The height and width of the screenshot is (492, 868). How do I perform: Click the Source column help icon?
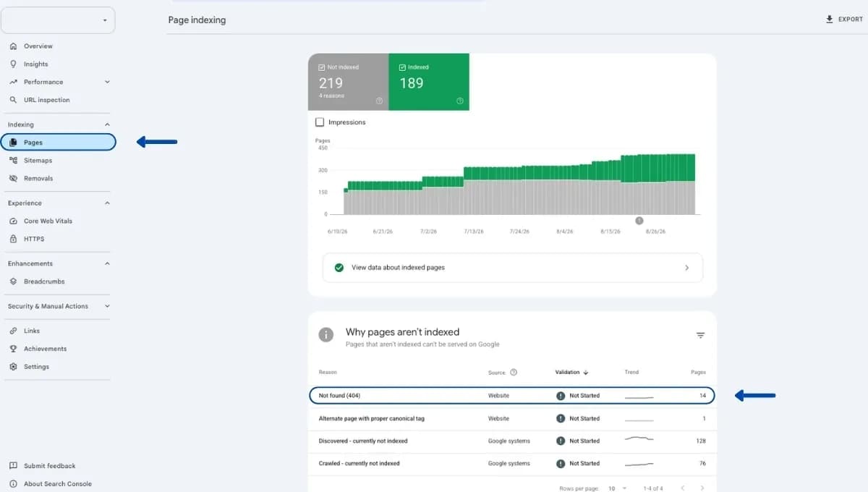514,373
